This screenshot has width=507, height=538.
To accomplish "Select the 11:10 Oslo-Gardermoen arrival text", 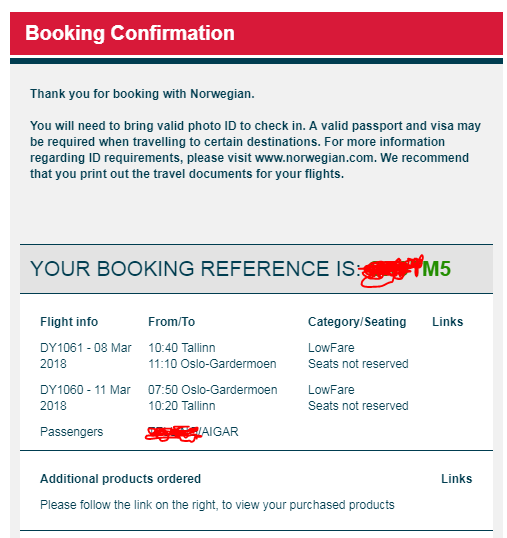I will 212,364.
